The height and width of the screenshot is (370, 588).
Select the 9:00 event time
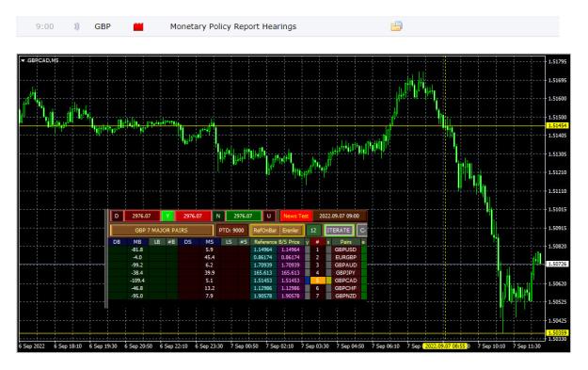tap(44, 26)
